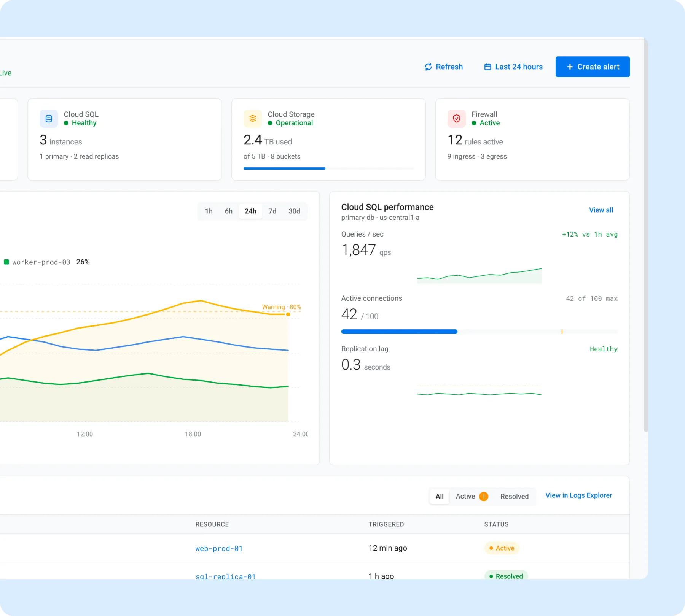Click the Cloud Storage layers icon
This screenshot has width=685, height=616.
tap(253, 119)
